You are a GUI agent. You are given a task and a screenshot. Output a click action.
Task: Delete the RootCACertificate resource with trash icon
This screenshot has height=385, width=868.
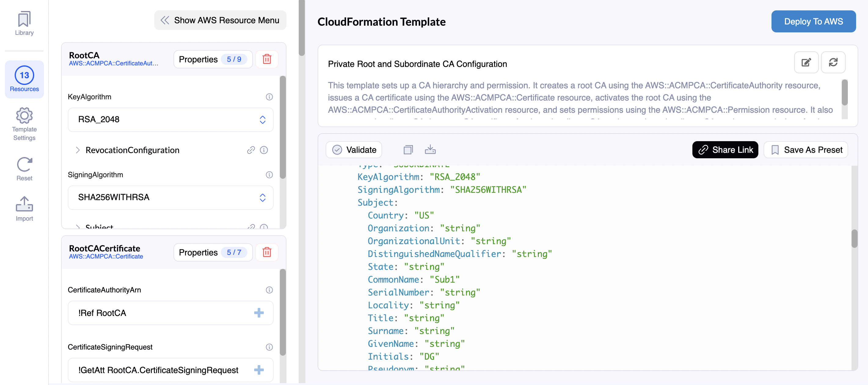pos(267,252)
